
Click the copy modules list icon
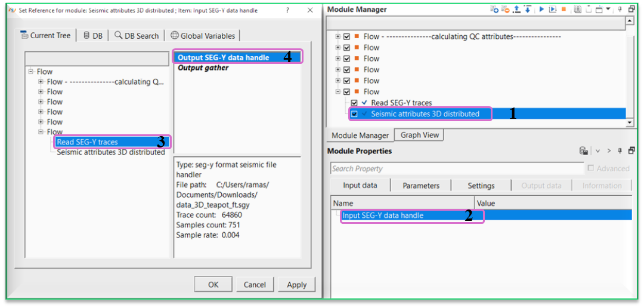pos(577,9)
